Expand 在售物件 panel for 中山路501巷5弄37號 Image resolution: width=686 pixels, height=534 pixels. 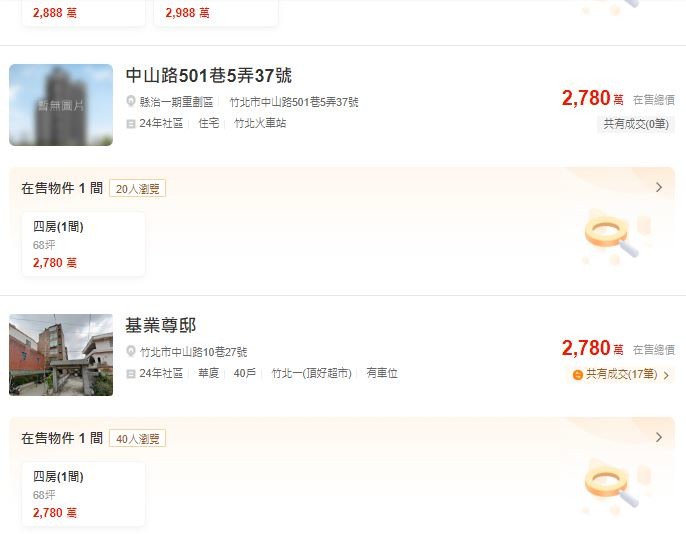coord(659,188)
